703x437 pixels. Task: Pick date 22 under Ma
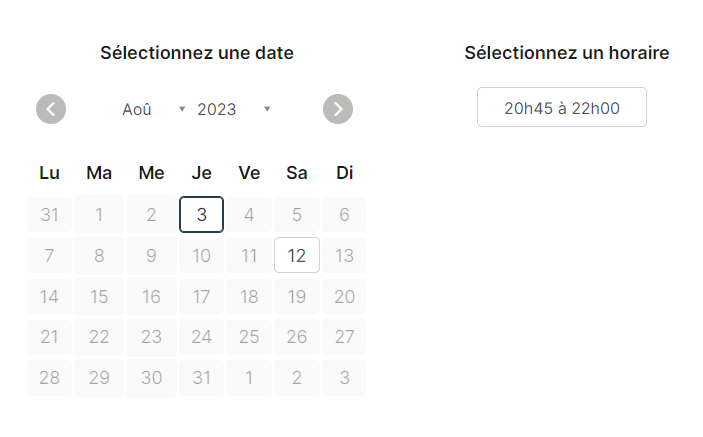point(99,337)
